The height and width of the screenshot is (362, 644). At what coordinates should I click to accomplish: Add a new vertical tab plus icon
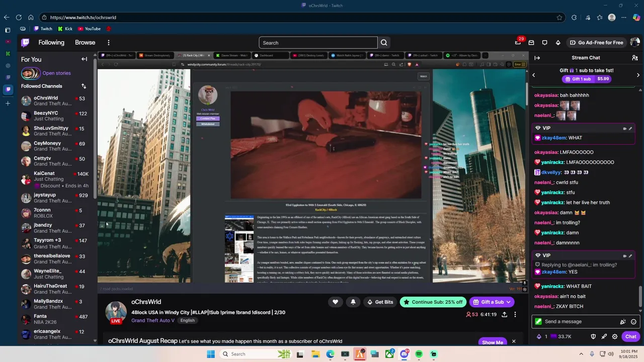click(8, 103)
